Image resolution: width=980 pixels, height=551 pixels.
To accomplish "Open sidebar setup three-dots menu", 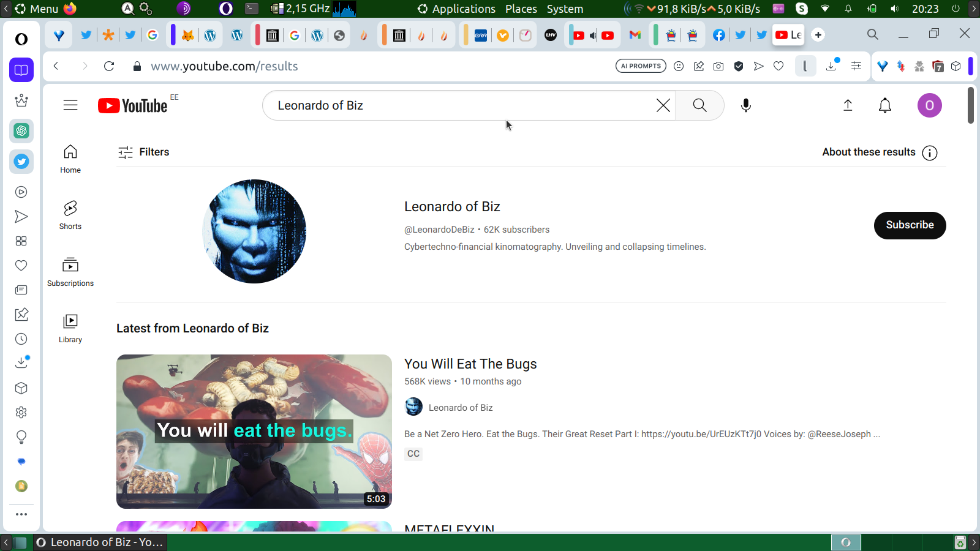I will [21, 514].
